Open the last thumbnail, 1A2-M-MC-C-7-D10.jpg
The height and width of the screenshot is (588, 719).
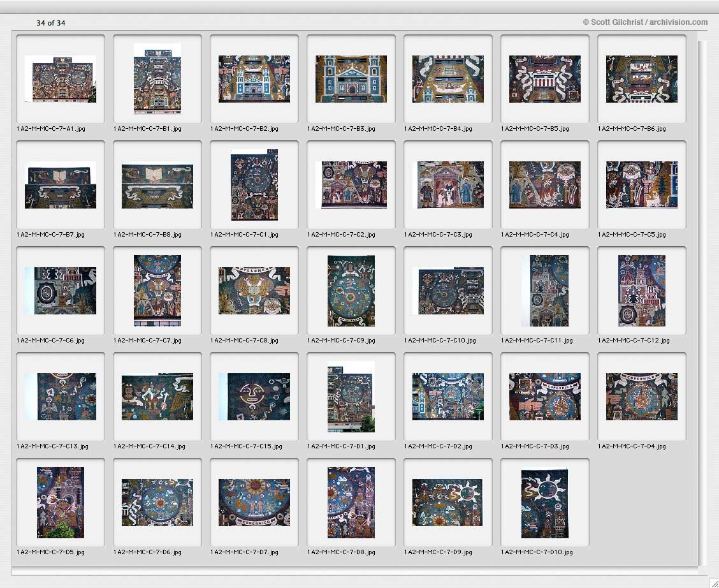pos(545,503)
